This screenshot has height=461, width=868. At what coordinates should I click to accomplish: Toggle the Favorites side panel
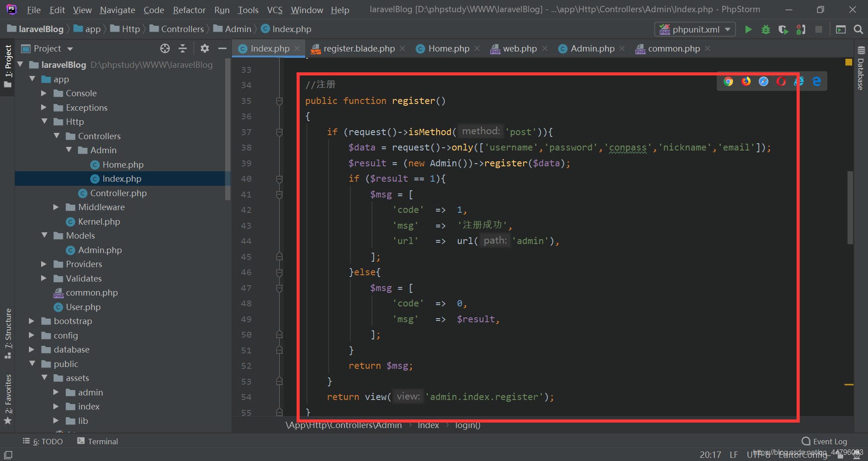[8, 400]
